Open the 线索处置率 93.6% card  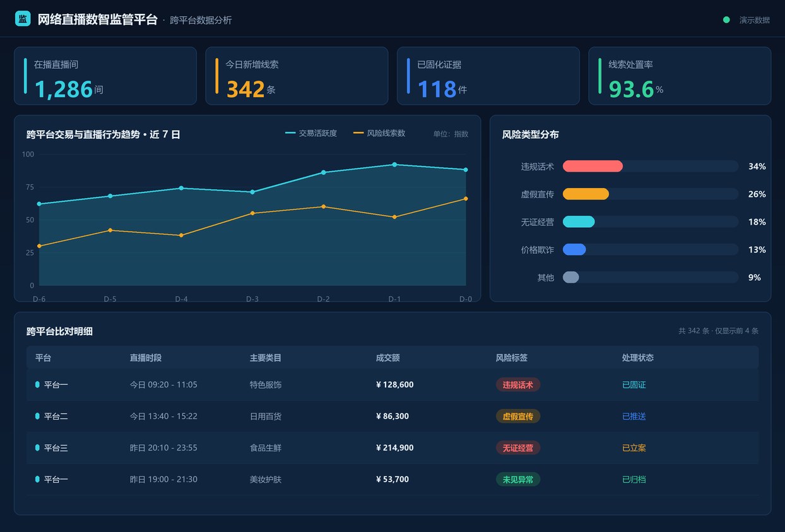tap(680, 76)
